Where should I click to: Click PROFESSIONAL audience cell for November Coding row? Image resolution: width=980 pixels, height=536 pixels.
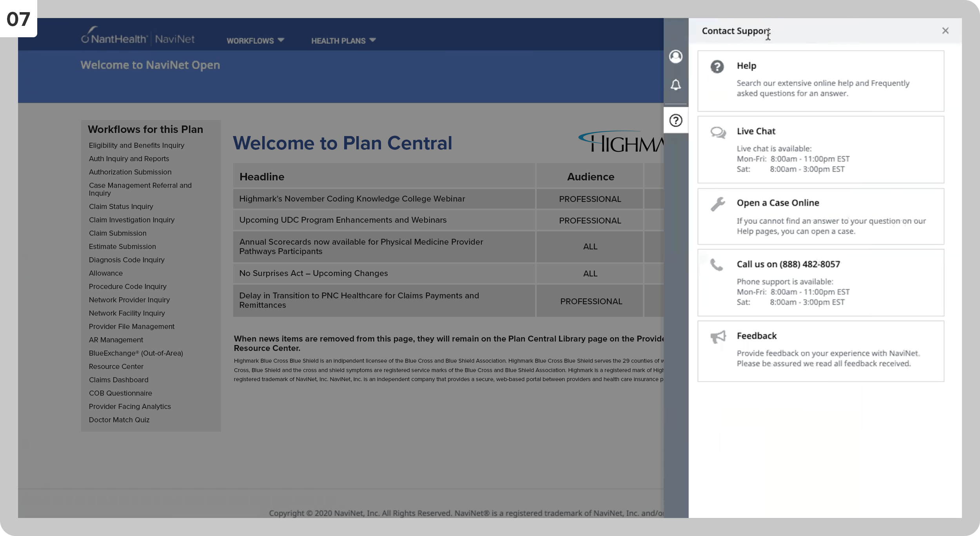tap(590, 199)
